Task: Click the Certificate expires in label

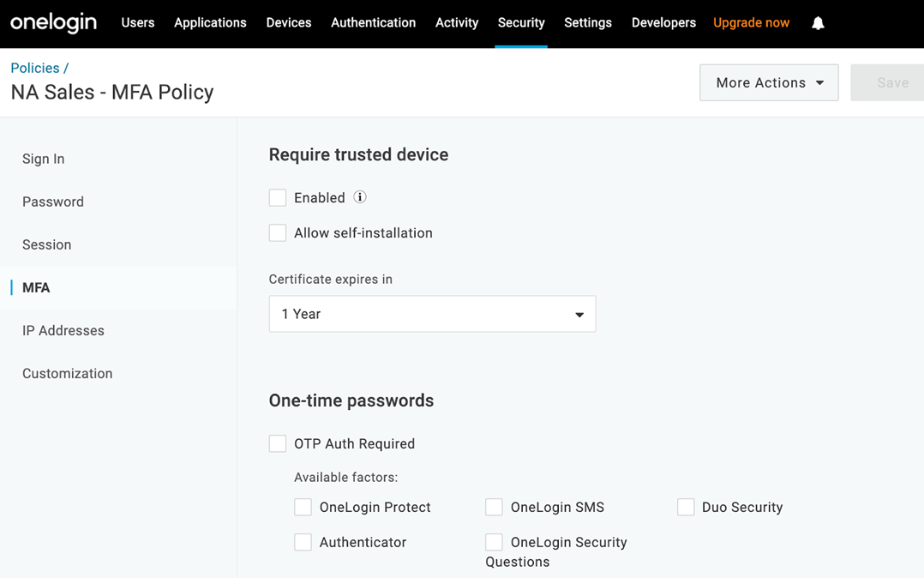Action: tap(331, 280)
